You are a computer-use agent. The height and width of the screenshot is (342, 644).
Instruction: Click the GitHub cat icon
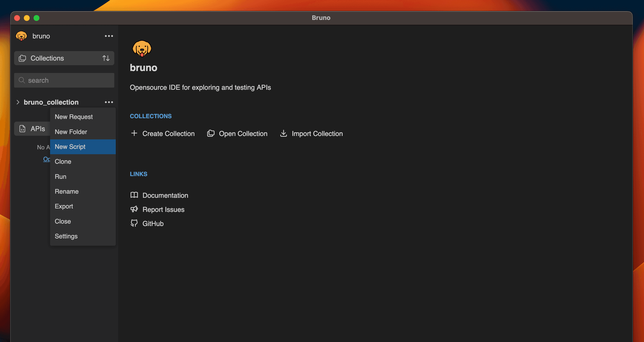coord(134,223)
